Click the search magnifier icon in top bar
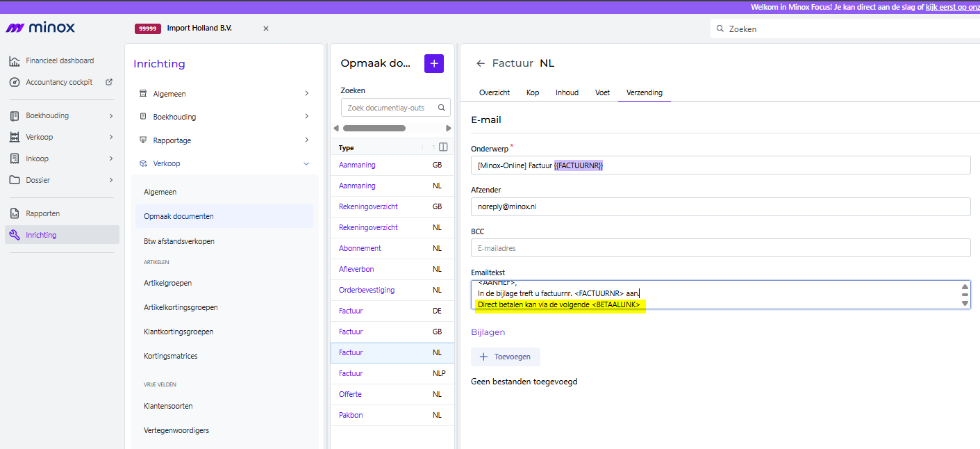The width and height of the screenshot is (980, 449). (720, 29)
